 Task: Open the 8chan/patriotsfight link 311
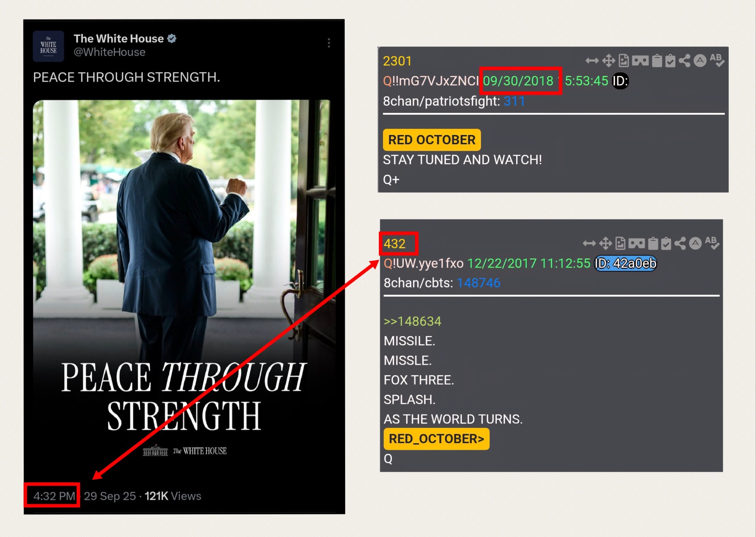[x=514, y=101]
